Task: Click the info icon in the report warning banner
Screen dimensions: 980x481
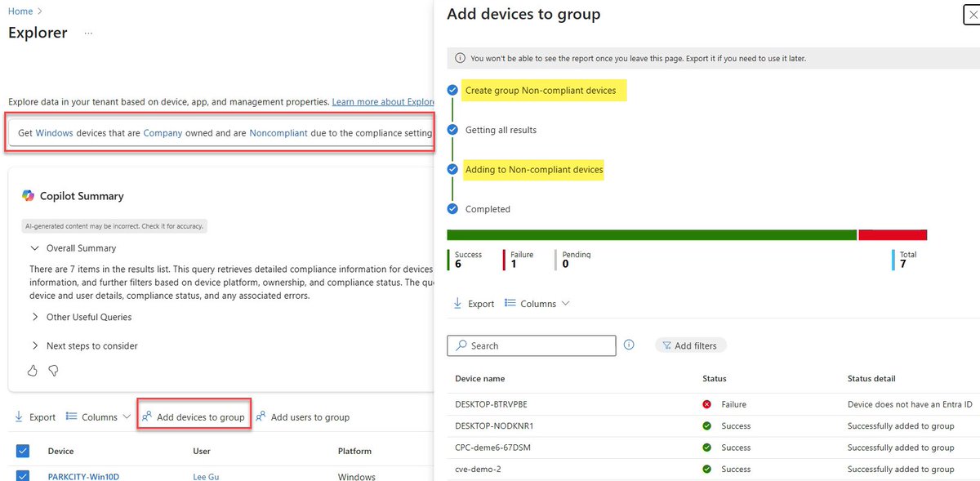Action: click(461, 59)
